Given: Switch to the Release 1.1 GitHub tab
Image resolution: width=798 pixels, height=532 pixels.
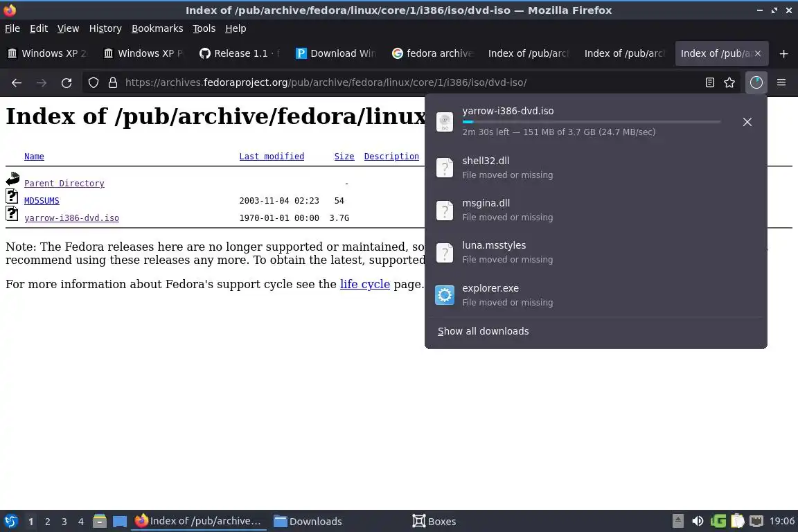Looking at the screenshot, I should (240, 53).
